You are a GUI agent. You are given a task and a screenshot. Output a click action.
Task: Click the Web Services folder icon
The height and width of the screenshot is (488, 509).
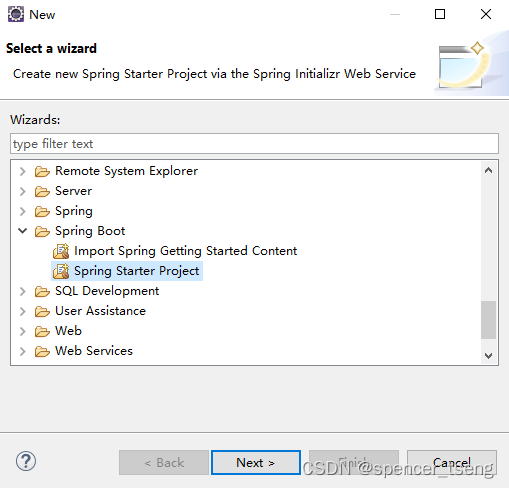point(42,352)
